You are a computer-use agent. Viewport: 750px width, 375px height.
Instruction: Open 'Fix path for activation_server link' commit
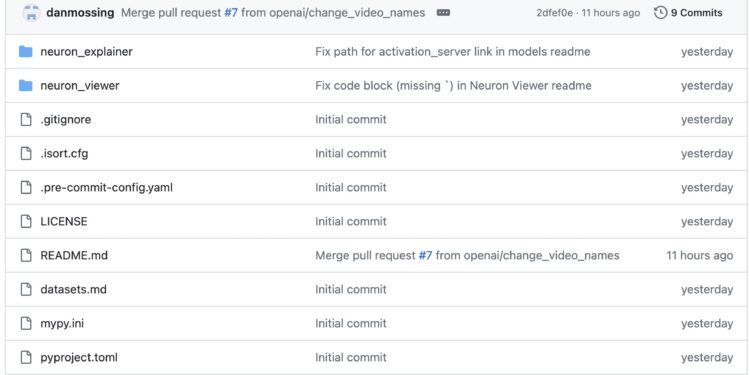[452, 51]
